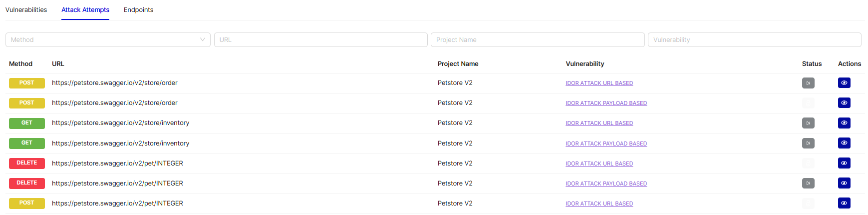The width and height of the screenshot is (868, 215).
Task: Focus the Project Name filter field
Action: (537, 40)
